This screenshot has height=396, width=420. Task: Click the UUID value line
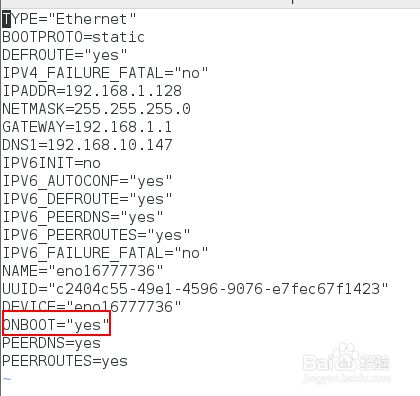pyautogui.click(x=195, y=289)
